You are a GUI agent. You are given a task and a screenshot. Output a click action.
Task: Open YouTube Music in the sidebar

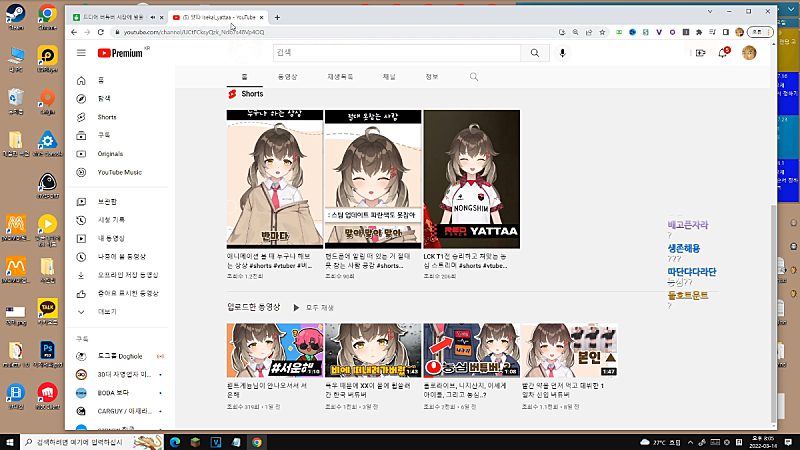coord(120,172)
